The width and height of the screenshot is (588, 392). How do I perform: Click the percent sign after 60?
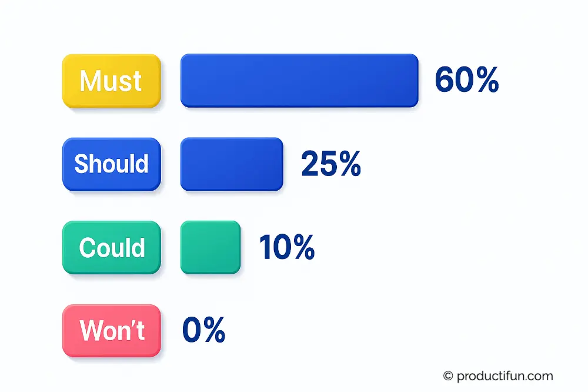point(487,79)
